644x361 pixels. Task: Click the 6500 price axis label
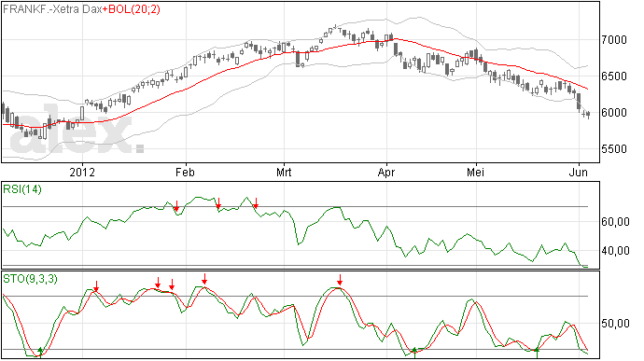(x=614, y=76)
